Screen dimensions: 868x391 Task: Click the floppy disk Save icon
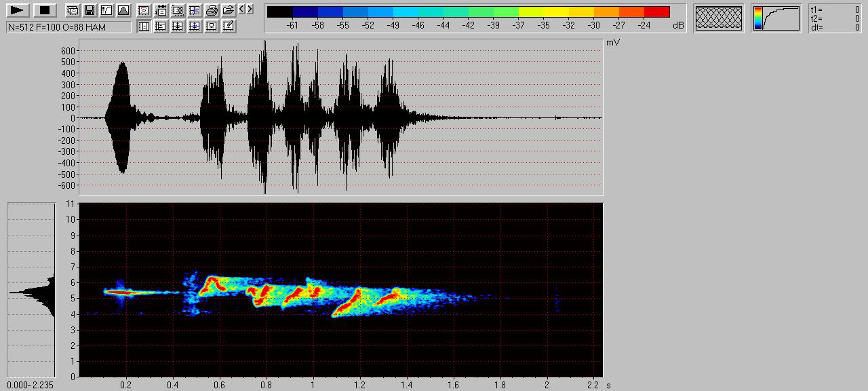[x=89, y=10]
